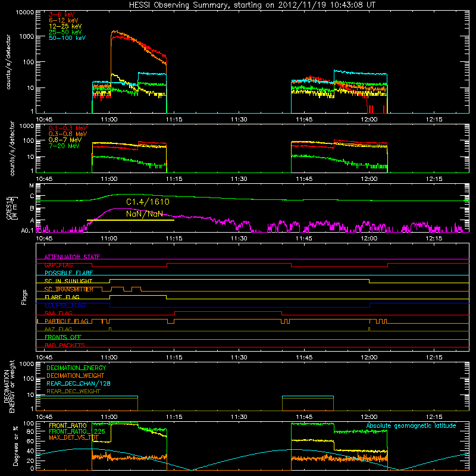Click the 11:30 tick label under top panel
Image resolution: width=476 pixels, height=476 pixels.
(x=239, y=120)
